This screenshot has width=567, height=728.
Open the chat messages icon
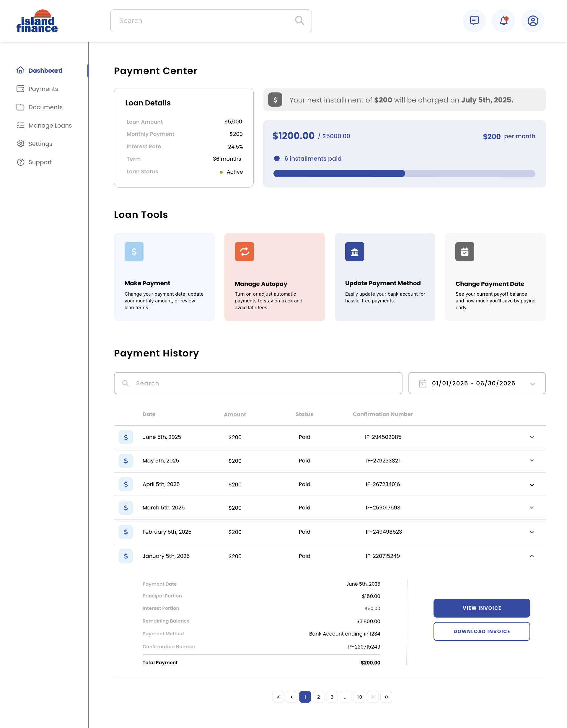[474, 21]
